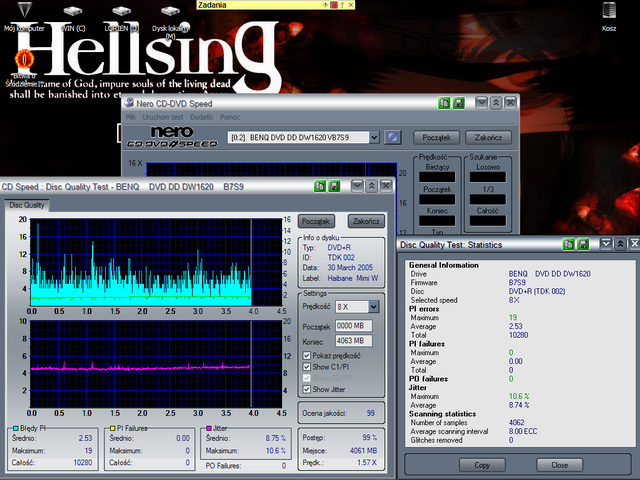Viewport: 640px width, 480px height.
Task: Click the yellow PI Failures color swatch
Action: click(113, 428)
